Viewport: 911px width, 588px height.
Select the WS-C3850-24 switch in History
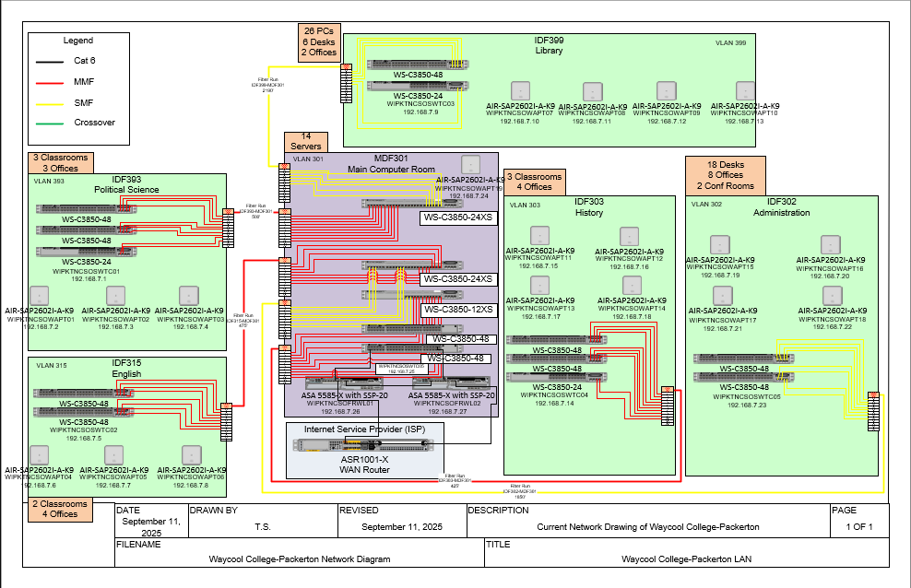tap(557, 377)
